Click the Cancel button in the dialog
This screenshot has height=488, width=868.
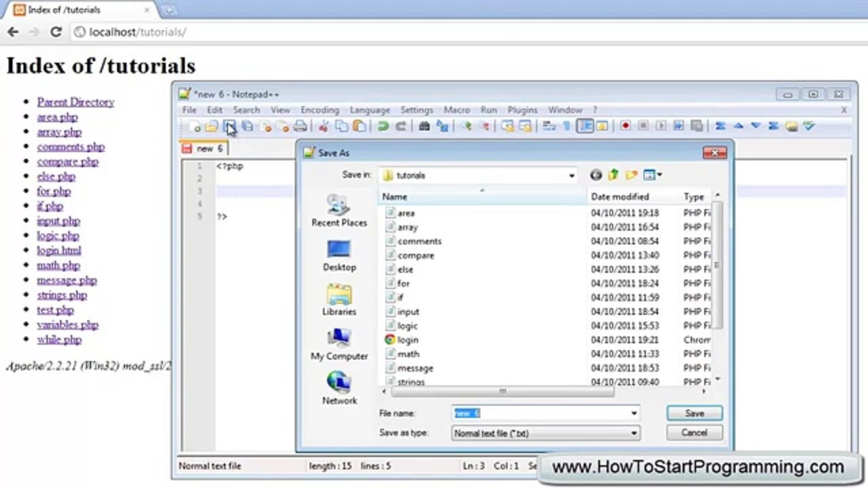click(x=694, y=432)
